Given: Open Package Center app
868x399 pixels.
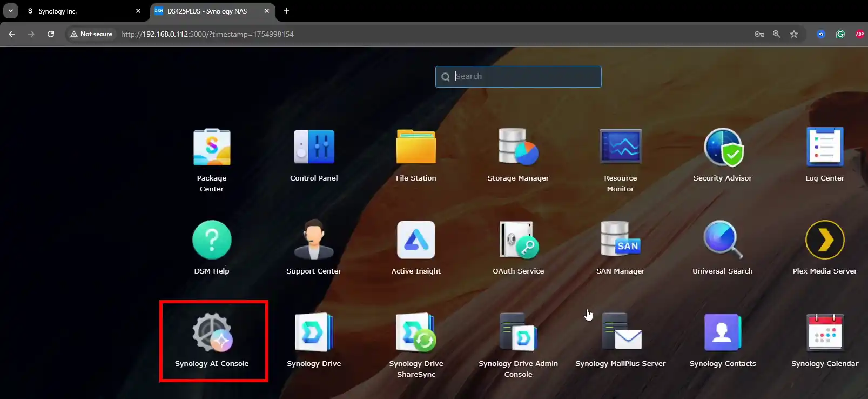Looking at the screenshot, I should 212,147.
